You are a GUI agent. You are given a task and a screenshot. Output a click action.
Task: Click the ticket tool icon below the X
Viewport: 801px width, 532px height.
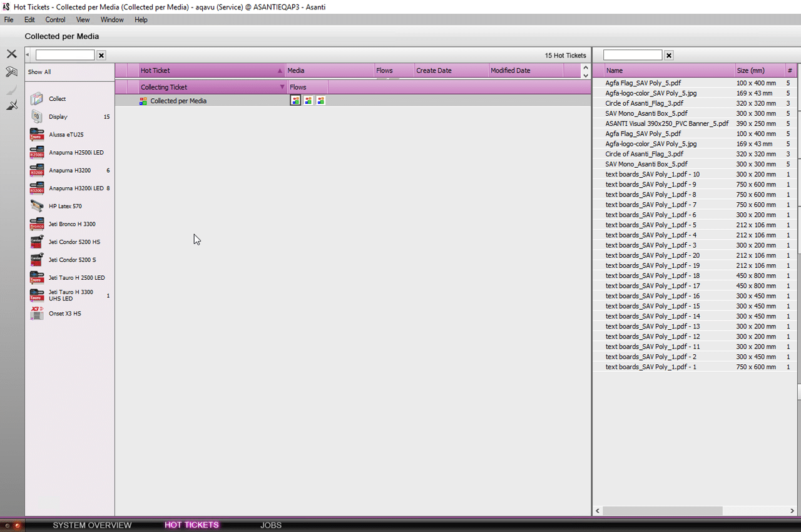pyautogui.click(x=11, y=72)
